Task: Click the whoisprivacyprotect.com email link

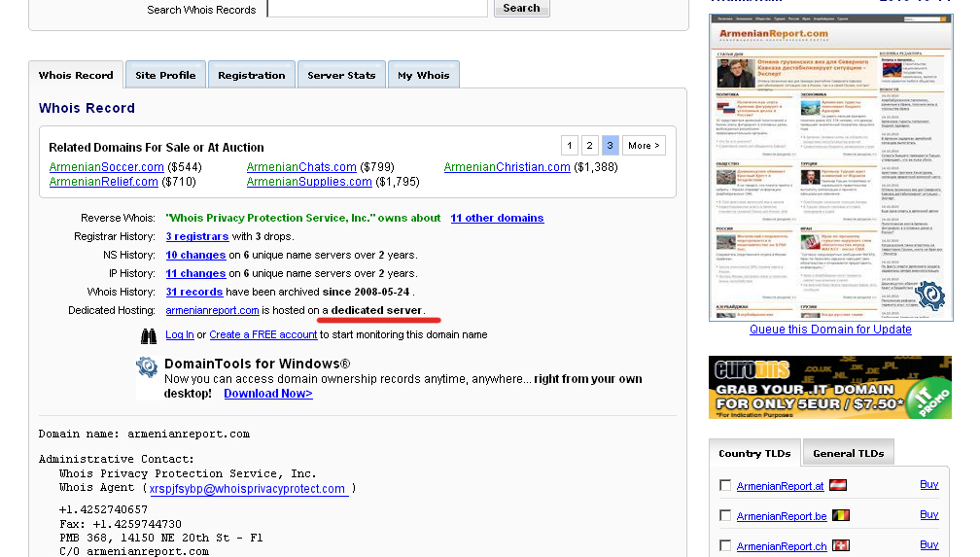Action: (248, 489)
